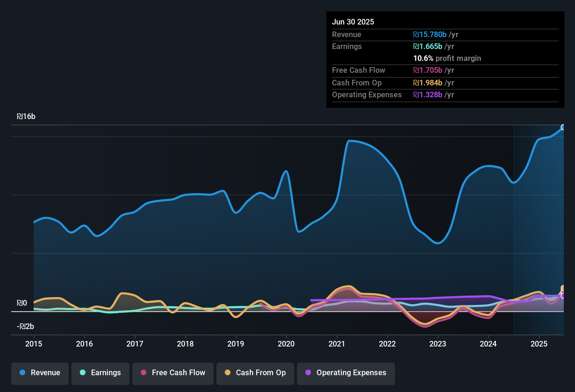Image resolution: width=575 pixels, height=392 pixels.
Task: Click the 10.6% profit margin text
Action: 447,58
